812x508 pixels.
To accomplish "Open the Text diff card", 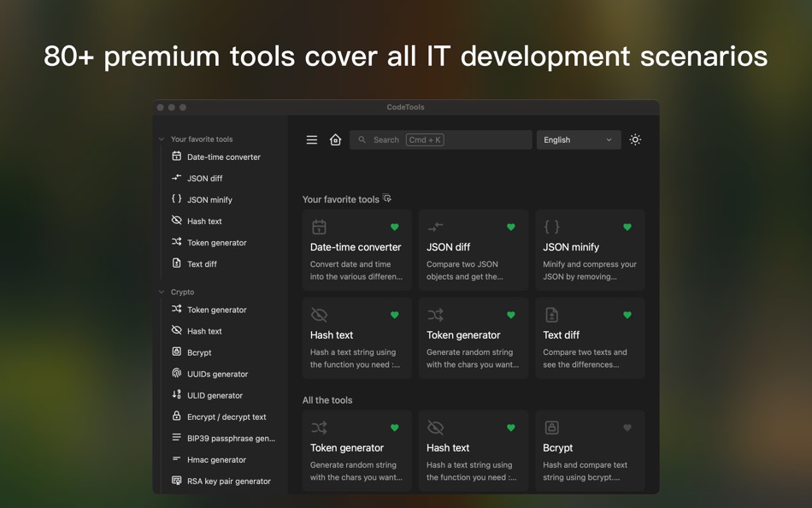I will coord(590,338).
